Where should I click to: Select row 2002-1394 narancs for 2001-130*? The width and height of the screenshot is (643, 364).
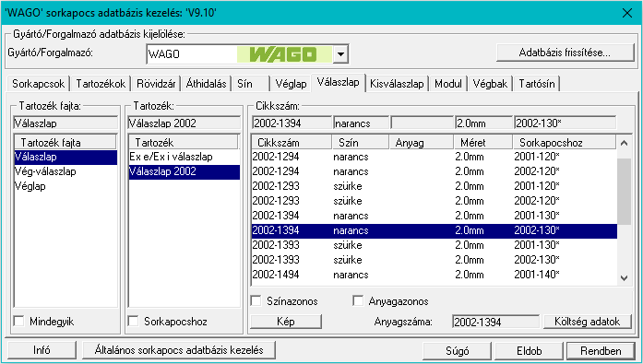click(435, 216)
